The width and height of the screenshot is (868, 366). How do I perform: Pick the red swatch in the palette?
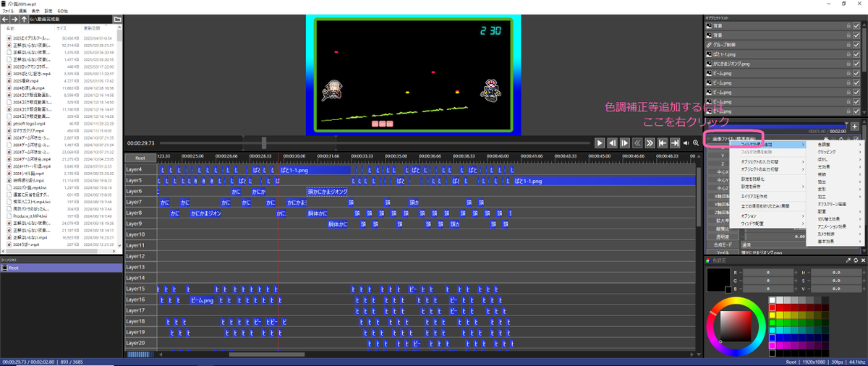pyautogui.click(x=773, y=307)
